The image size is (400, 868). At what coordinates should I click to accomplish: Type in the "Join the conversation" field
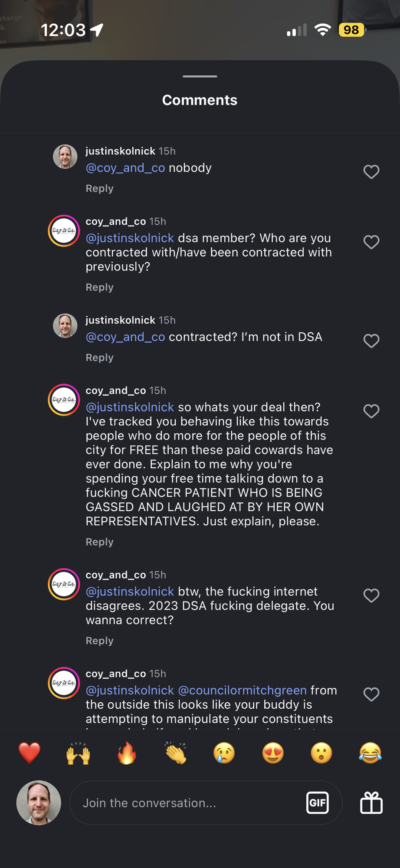point(187,803)
